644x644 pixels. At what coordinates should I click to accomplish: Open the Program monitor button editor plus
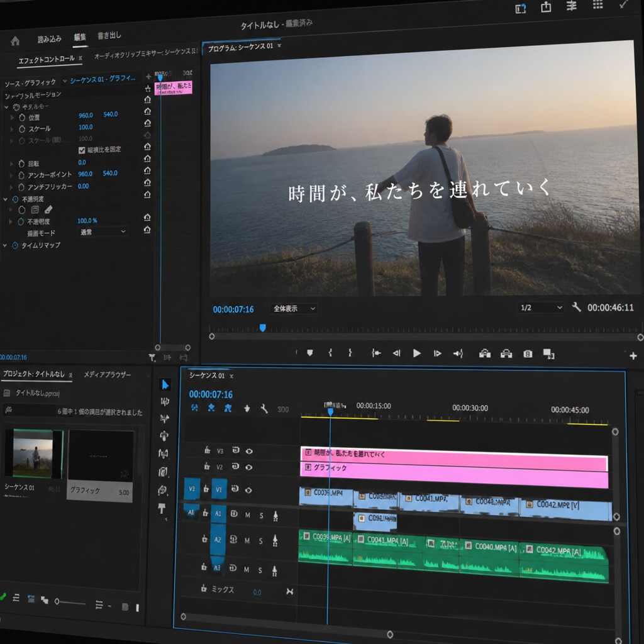633,356
